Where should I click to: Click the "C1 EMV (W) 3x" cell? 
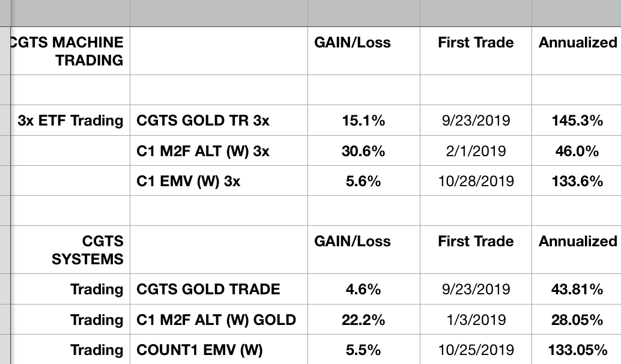pos(189,181)
